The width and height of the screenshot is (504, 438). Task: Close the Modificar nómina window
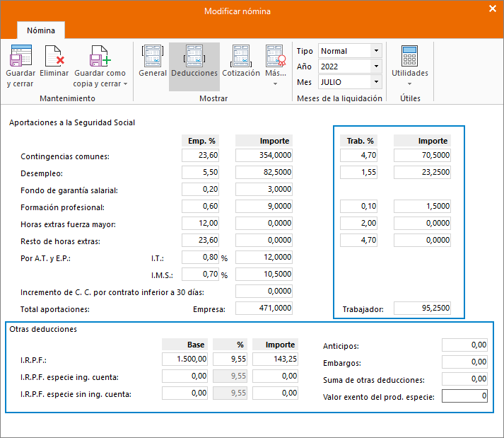(493, 8)
